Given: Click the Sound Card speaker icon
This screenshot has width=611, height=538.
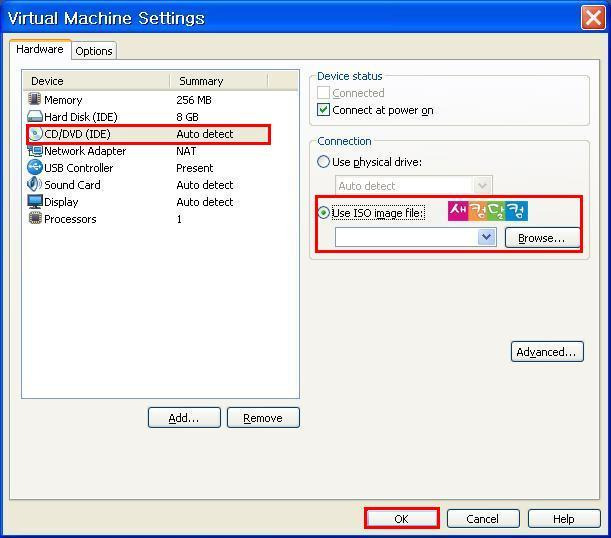Looking at the screenshot, I should [x=34, y=184].
